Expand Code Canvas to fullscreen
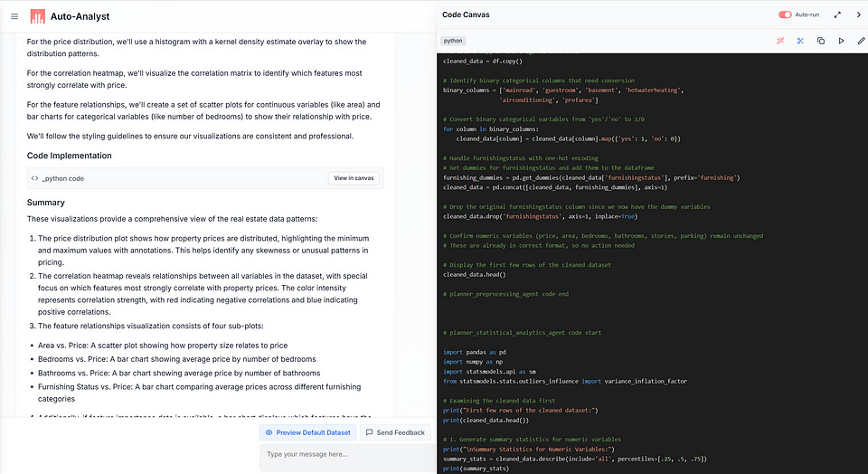 pos(837,15)
